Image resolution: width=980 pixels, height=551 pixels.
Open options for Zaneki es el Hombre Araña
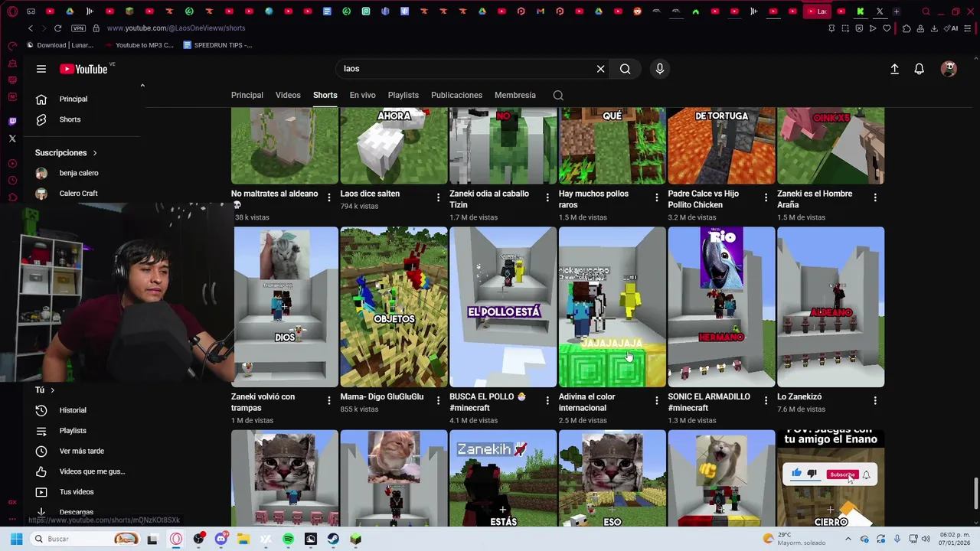(875, 197)
